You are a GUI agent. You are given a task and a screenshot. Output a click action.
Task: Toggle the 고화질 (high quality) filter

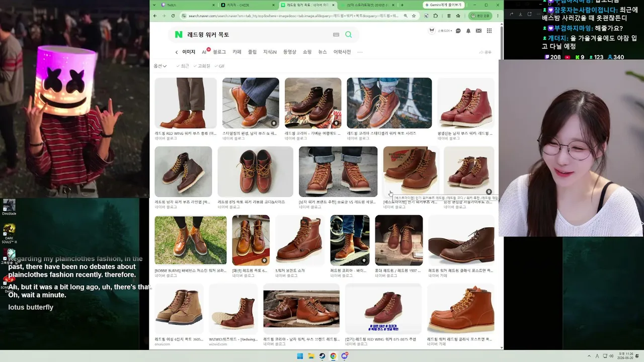pyautogui.click(x=202, y=66)
